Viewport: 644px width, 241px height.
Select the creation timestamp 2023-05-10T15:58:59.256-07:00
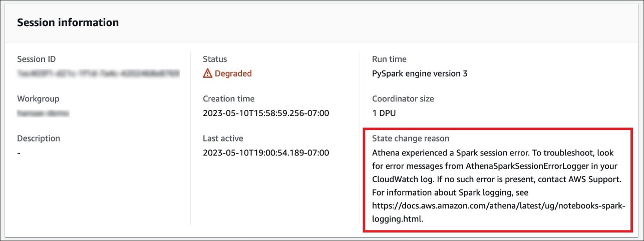(x=266, y=113)
